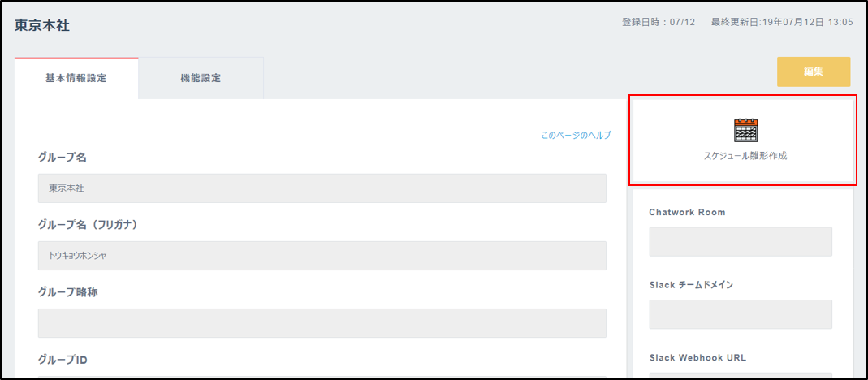Open スケジュール雛形作成 via its text label
The width and height of the screenshot is (868, 380).
pos(745,156)
